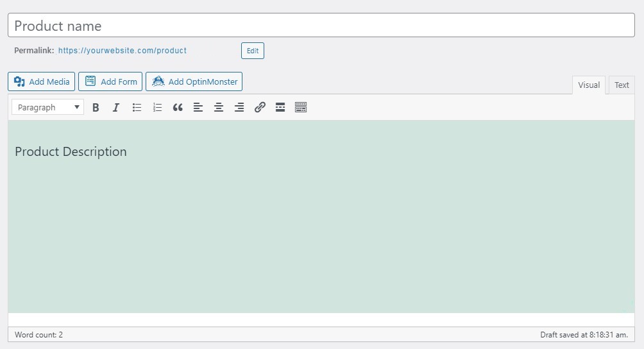Image resolution: width=644 pixels, height=349 pixels.
Task: Click the Draft saved at 8:18:31 am text
Action: [x=584, y=335]
